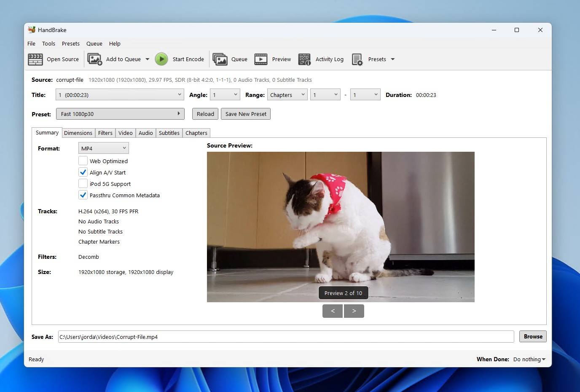This screenshot has width=580, height=392.
Task: Switch to the Summary tab
Action: pyautogui.click(x=47, y=132)
